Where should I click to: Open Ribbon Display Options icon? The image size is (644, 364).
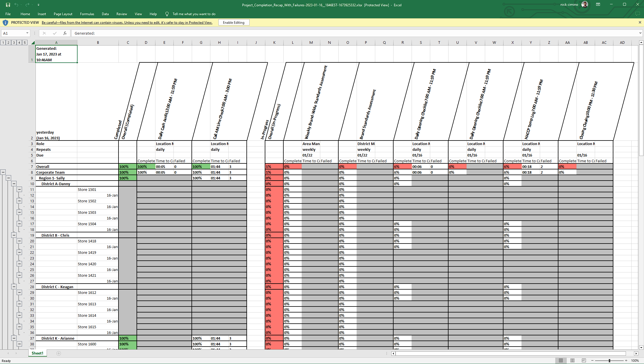click(598, 5)
